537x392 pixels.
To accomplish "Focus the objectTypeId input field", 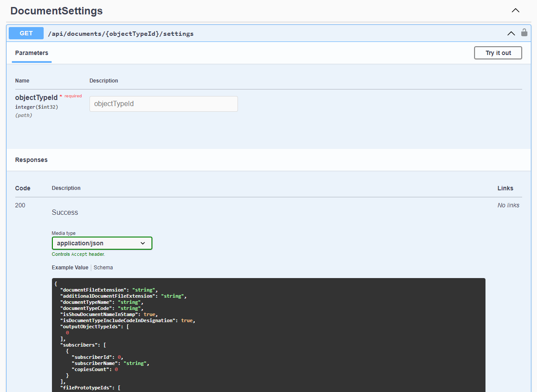I will point(164,104).
